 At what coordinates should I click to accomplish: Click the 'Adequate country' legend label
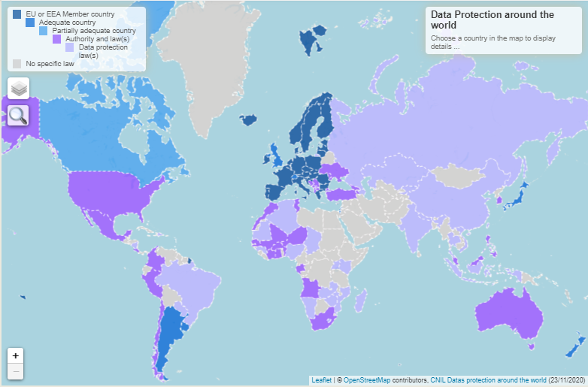[x=67, y=23]
